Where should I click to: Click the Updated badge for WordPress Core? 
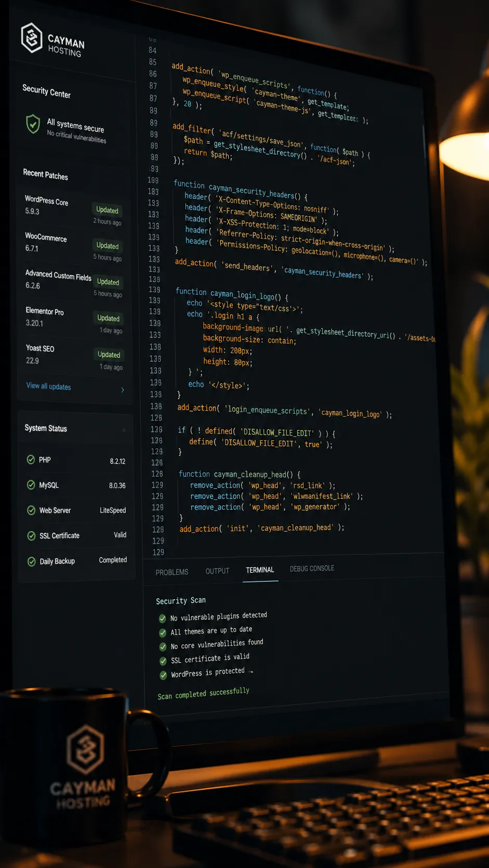point(107,210)
